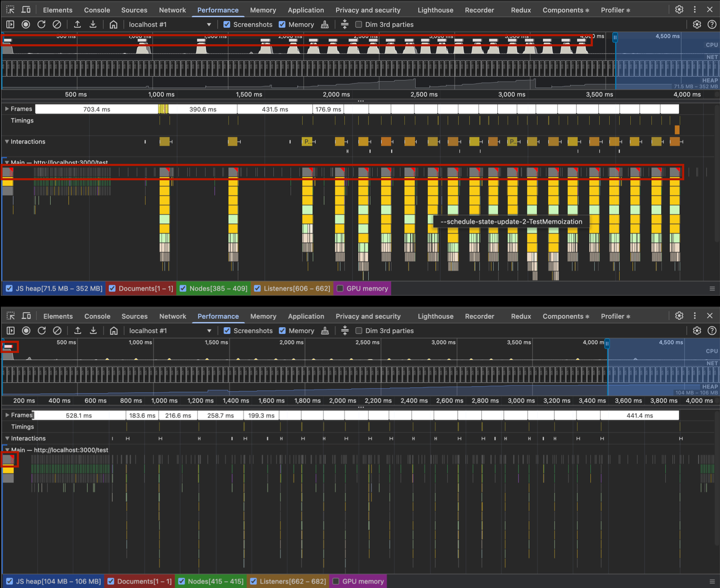Click reload-and-record icon in bottom panel
Viewport: 720px width, 588px height.
42,331
